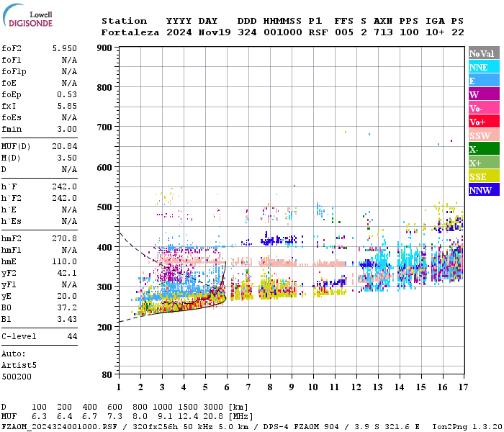
Task: Click the Lowell Digisonde logo
Action: 27,16
